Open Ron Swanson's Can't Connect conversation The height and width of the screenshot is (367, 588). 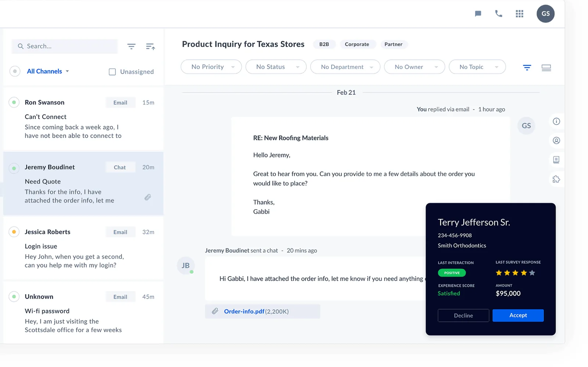coord(83,119)
